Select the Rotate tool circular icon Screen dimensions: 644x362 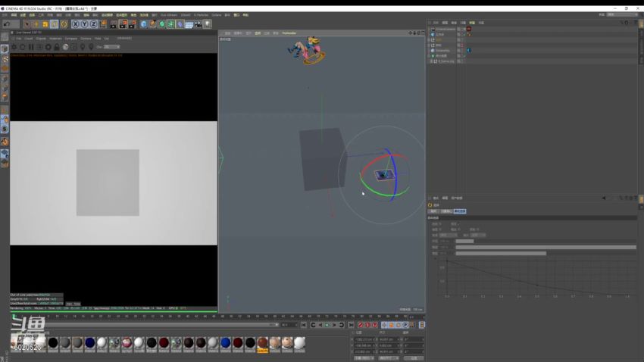(64, 24)
